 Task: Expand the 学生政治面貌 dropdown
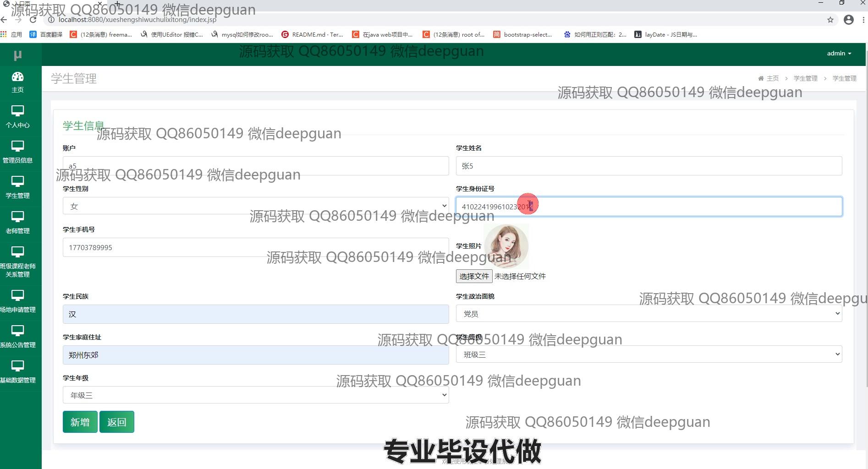pos(648,314)
